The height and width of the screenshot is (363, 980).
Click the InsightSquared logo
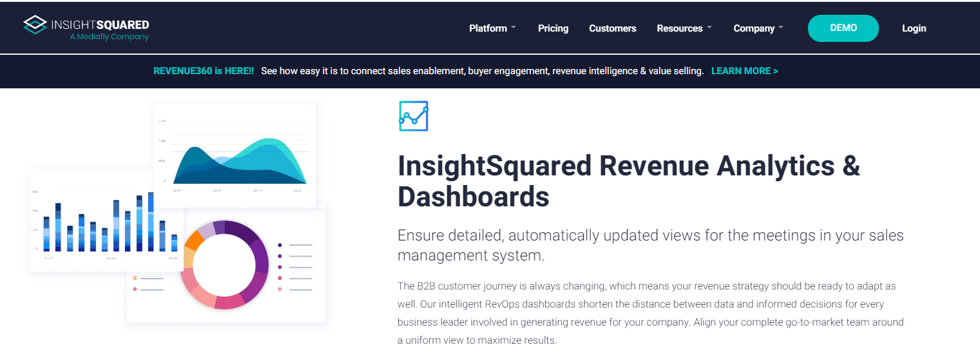click(86, 28)
